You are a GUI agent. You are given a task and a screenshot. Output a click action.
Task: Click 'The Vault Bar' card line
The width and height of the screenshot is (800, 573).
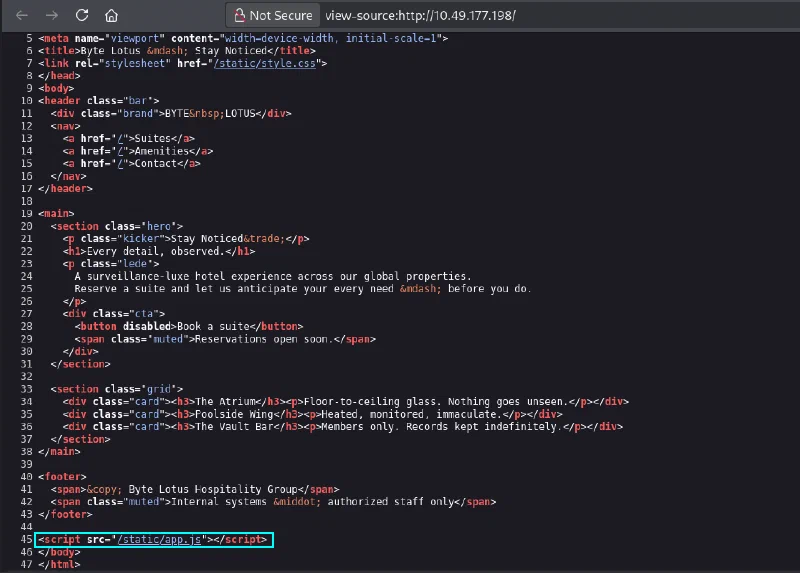tap(343, 427)
